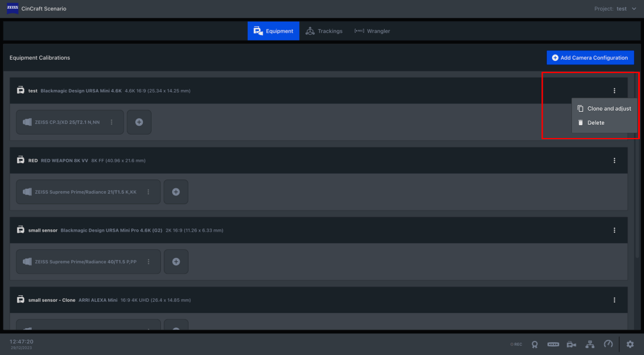The width and height of the screenshot is (644, 355).
Task: Expand the Project test dropdown
Action: tap(615, 9)
